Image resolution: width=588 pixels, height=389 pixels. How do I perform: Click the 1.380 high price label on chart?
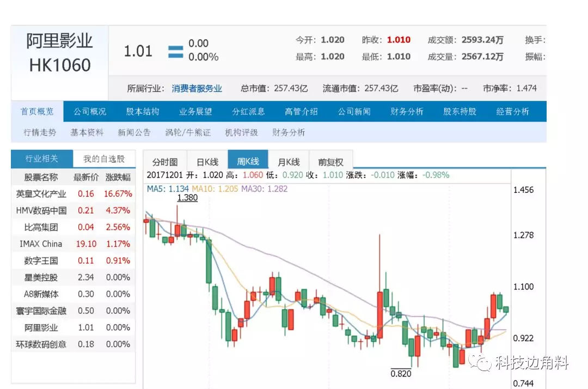187,198
